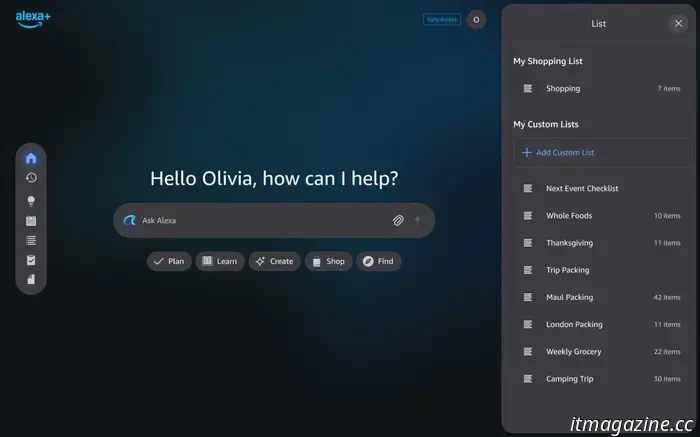Open the Whole Foods list
The width and height of the screenshot is (700, 437).
tap(602, 216)
